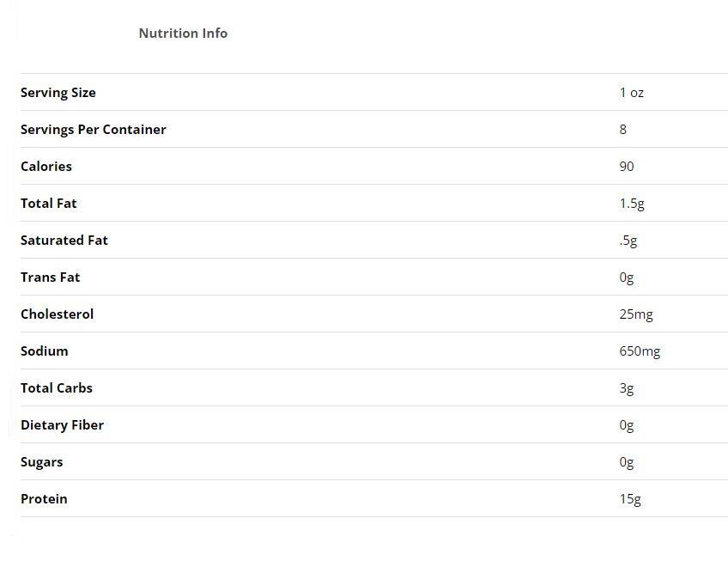
Task: Select the 650mg sodium value
Action: [640, 351]
